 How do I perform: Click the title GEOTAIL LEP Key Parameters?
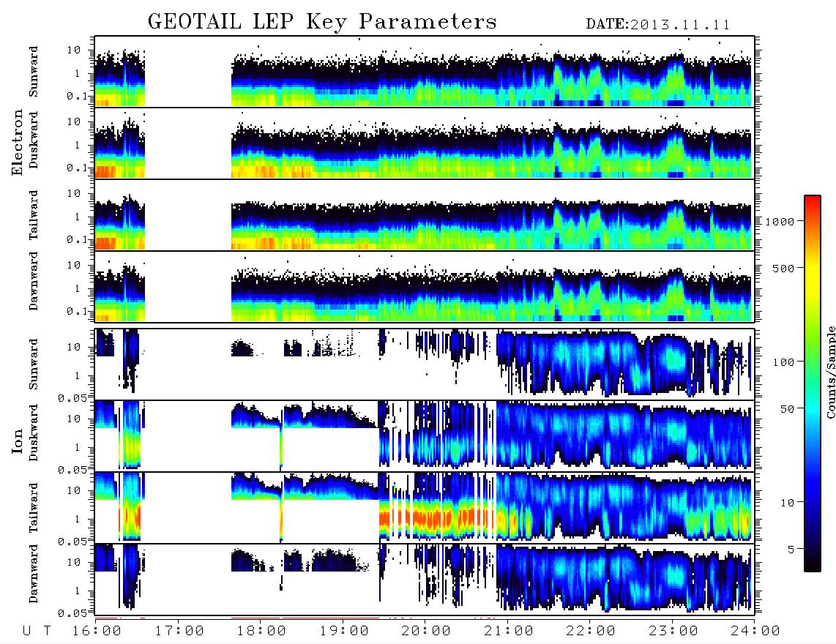[x=322, y=22]
